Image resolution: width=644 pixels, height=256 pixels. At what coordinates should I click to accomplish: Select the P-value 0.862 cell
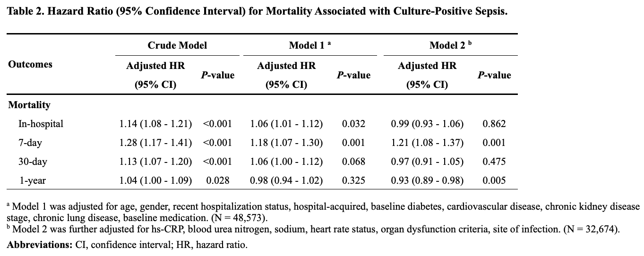pos(494,124)
